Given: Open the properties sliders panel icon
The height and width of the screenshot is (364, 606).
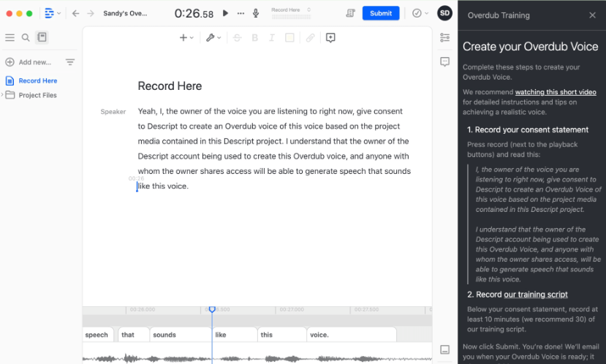Looking at the screenshot, I should click(445, 37).
